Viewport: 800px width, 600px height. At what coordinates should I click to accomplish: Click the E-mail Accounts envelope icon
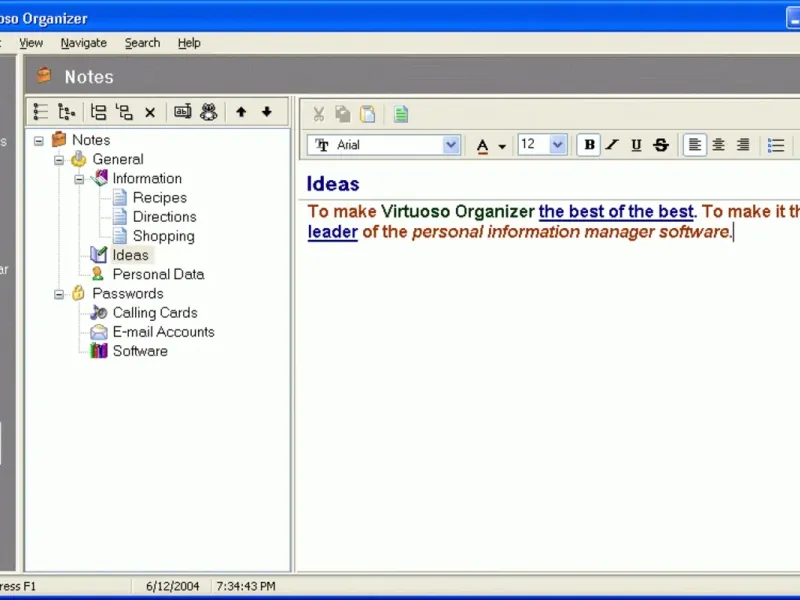click(98, 332)
